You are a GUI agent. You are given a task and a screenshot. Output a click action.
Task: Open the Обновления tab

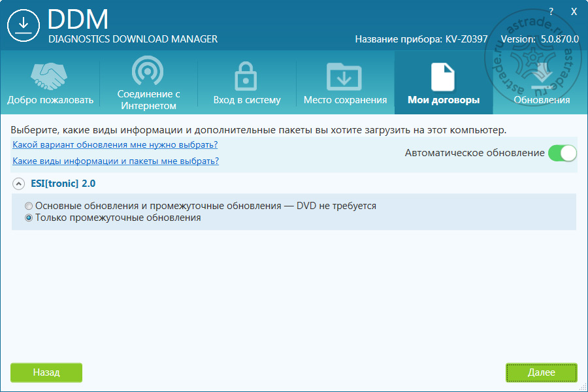click(542, 82)
